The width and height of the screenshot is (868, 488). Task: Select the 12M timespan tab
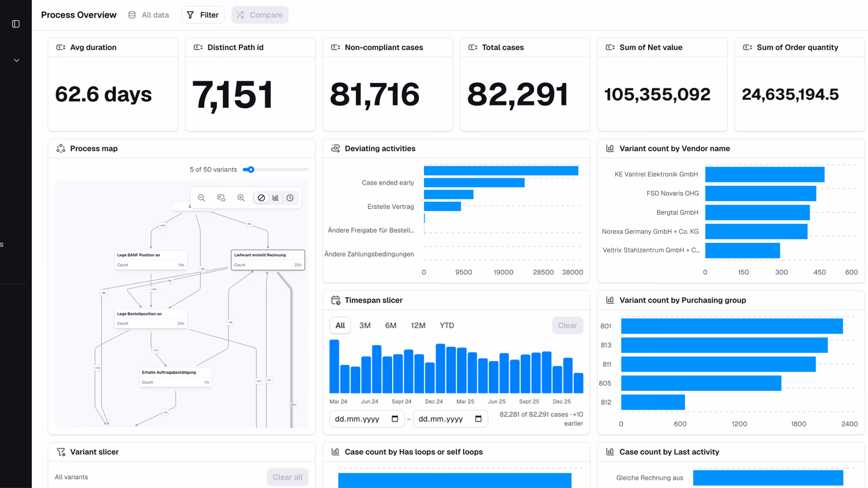click(418, 325)
